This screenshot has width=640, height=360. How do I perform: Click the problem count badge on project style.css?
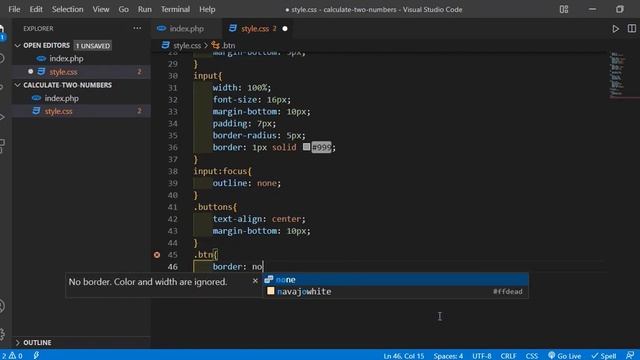point(139,111)
